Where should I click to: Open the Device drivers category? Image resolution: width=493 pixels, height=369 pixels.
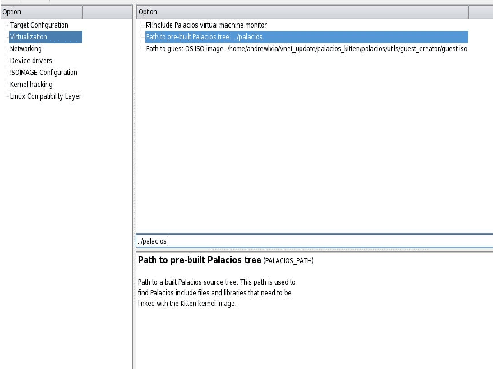pyautogui.click(x=31, y=61)
